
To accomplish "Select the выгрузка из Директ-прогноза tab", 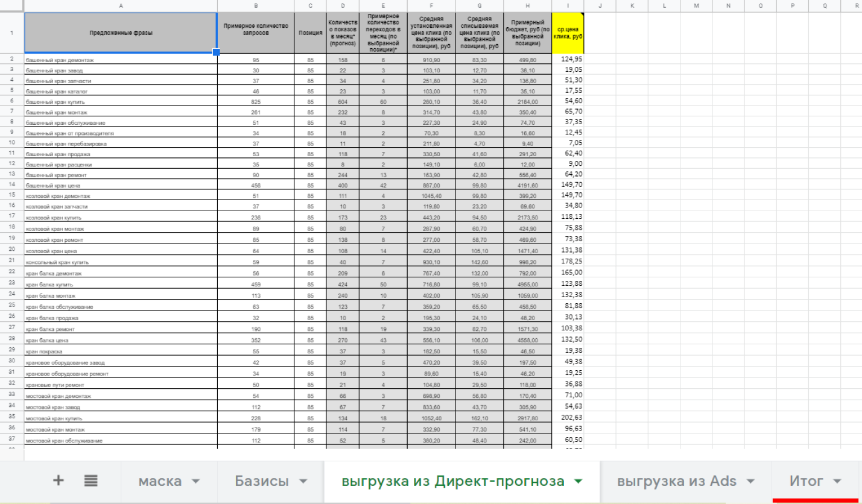I will pyautogui.click(x=453, y=481).
